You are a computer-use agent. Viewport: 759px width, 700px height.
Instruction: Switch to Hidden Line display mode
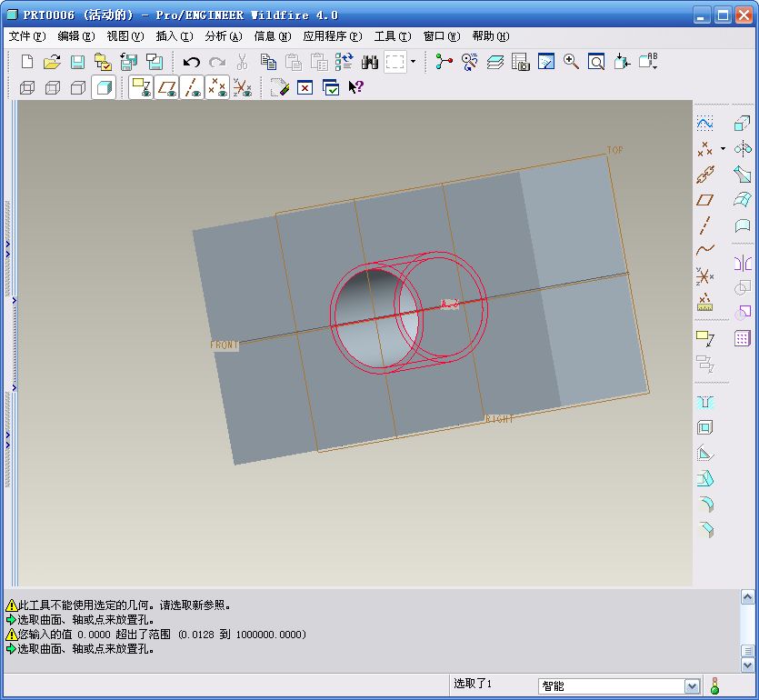pyautogui.click(x=53, y=87)
